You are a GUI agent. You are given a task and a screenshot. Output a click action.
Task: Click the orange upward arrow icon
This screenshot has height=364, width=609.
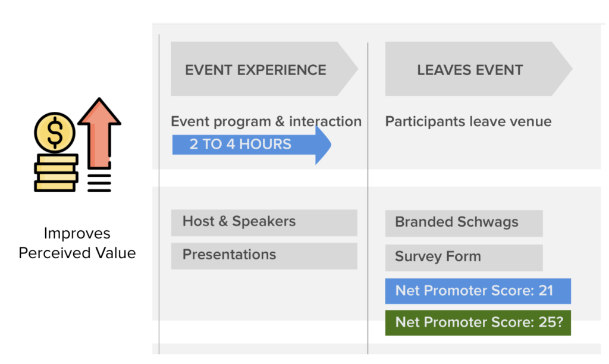tap(99, 133)
